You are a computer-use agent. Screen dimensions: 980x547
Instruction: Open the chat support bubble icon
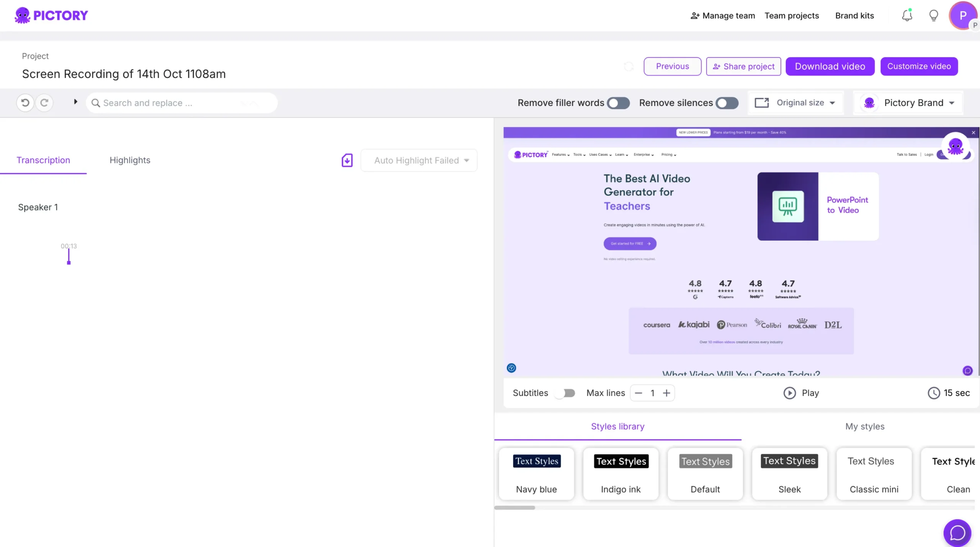point(957,532)
